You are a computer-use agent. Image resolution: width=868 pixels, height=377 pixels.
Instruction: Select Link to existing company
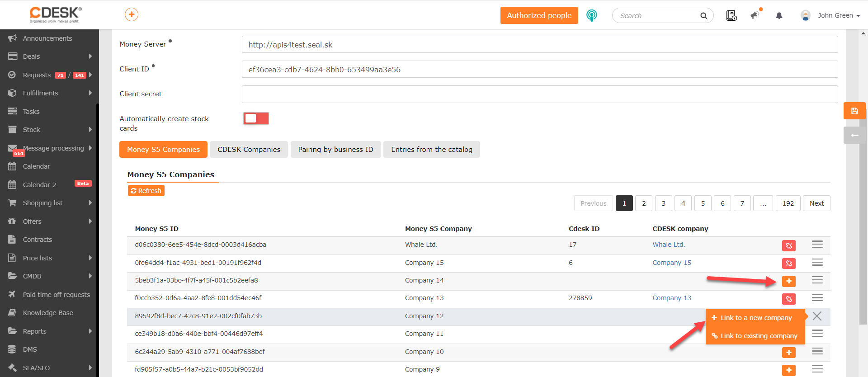point(755,336)
